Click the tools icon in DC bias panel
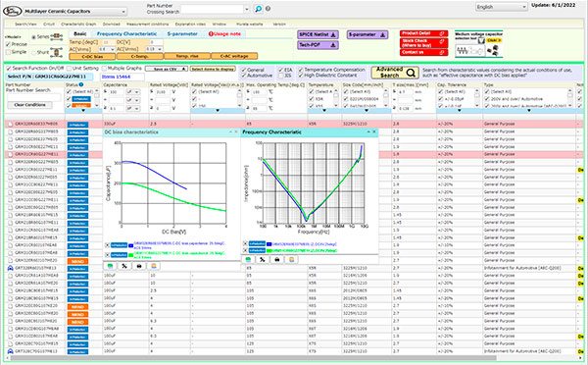This screenshot has width=588, height=365. [x=124, y=266]
